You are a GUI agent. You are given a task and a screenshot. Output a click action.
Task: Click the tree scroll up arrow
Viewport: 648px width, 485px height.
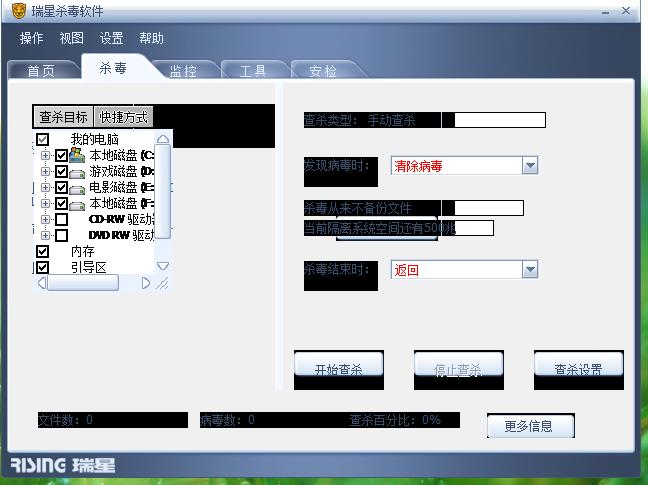(x=163, y=139)
